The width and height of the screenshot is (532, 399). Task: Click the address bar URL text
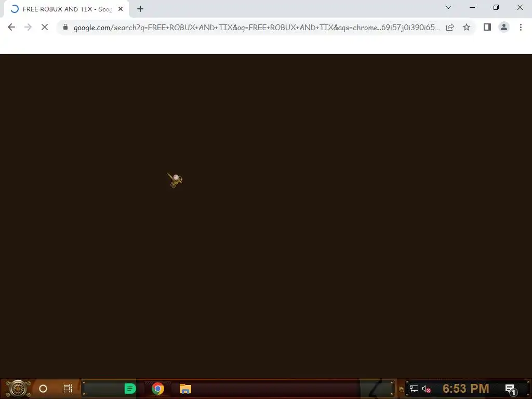[x=256, y=28]
